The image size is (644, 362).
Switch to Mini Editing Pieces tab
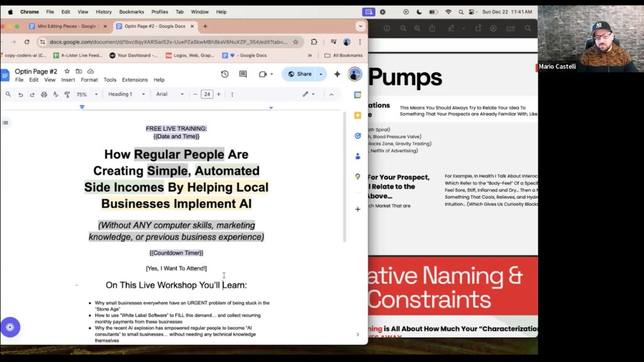tap(68, 26)
